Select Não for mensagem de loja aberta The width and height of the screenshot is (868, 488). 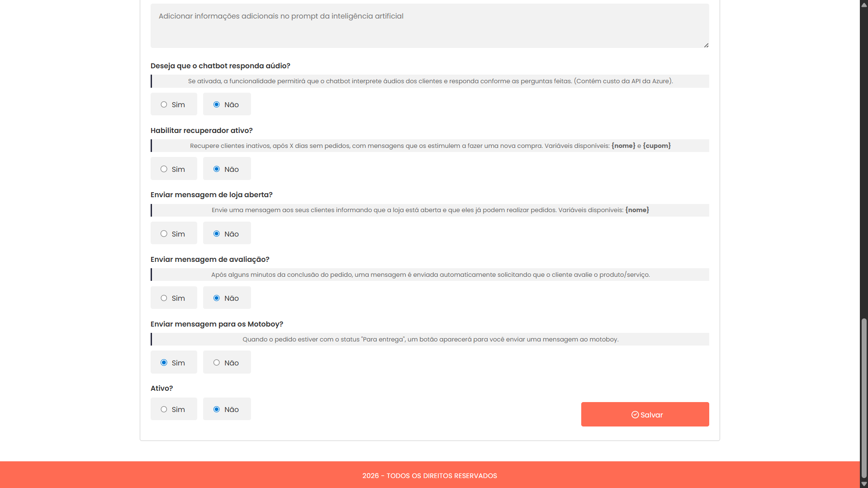click(217, 233)
